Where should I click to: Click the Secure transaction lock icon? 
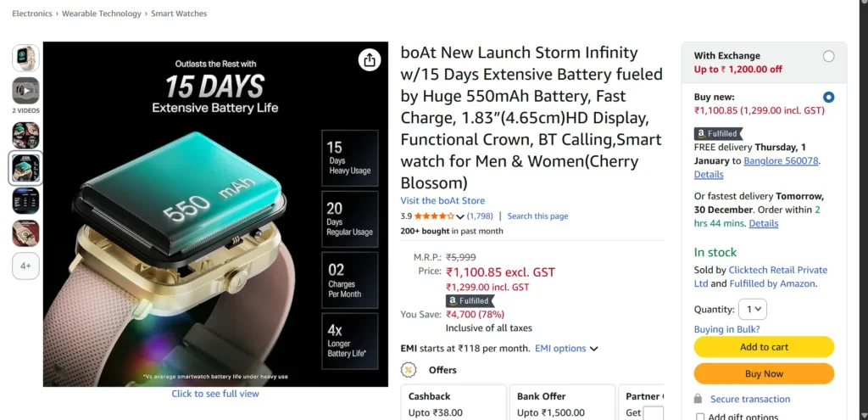click(x=698, y=399)
